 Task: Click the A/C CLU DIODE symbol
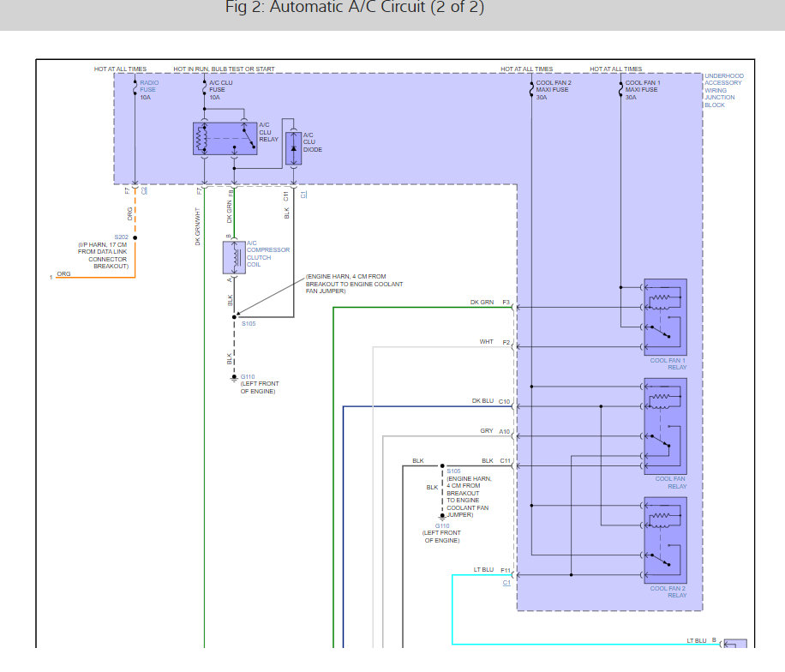[x=293, y=148]
